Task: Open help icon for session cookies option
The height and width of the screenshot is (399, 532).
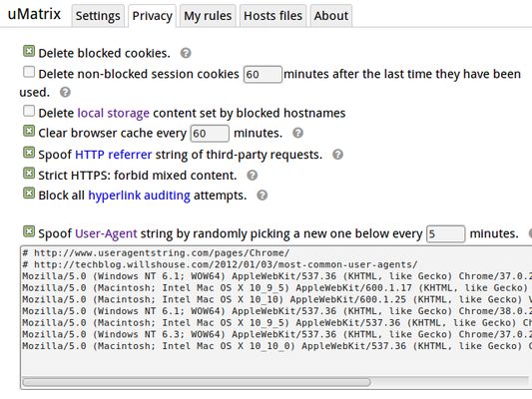Action: (65, 92)
